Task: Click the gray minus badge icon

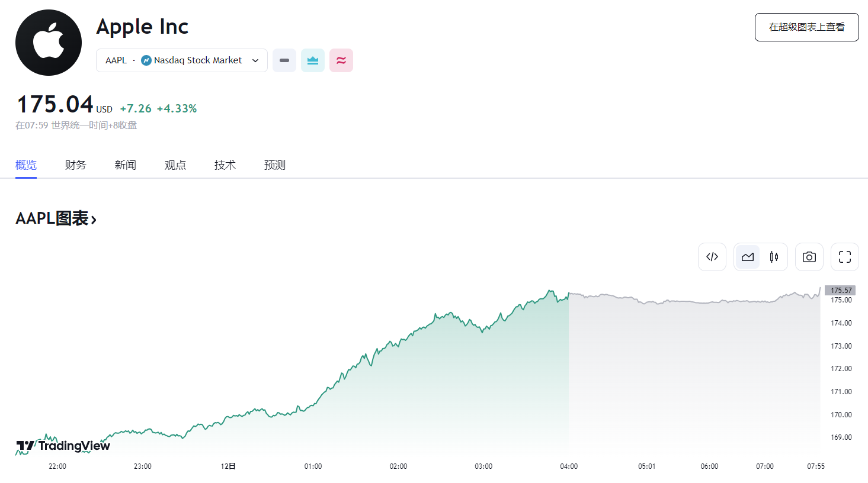Action: click(284, 60)
